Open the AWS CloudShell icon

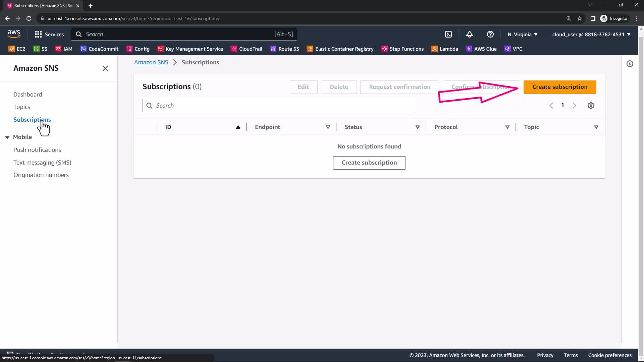tap(448, 34)
